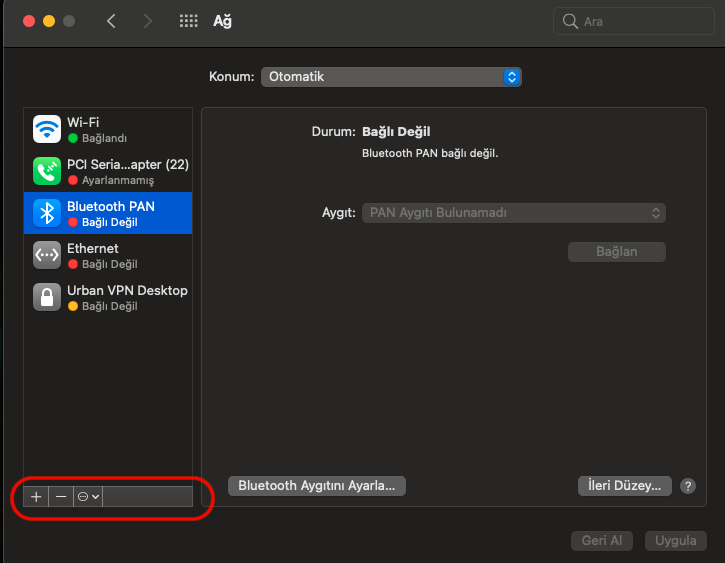Screen dimensions: 725x563
Task: Click the minus button to remove the service
Action: point(61,497)
